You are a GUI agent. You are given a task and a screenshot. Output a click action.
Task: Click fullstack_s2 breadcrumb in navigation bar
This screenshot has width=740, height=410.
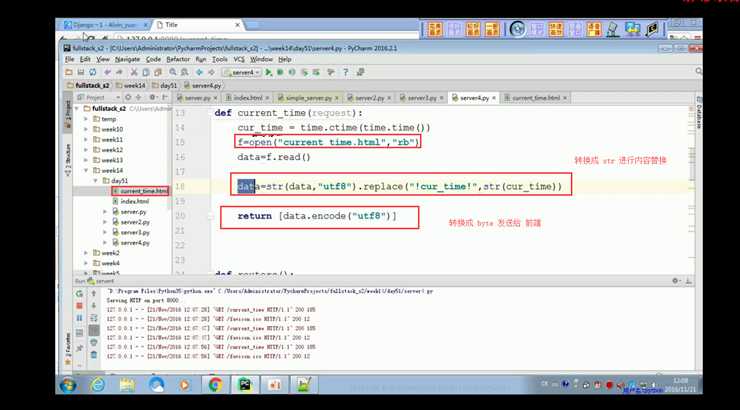88,85
